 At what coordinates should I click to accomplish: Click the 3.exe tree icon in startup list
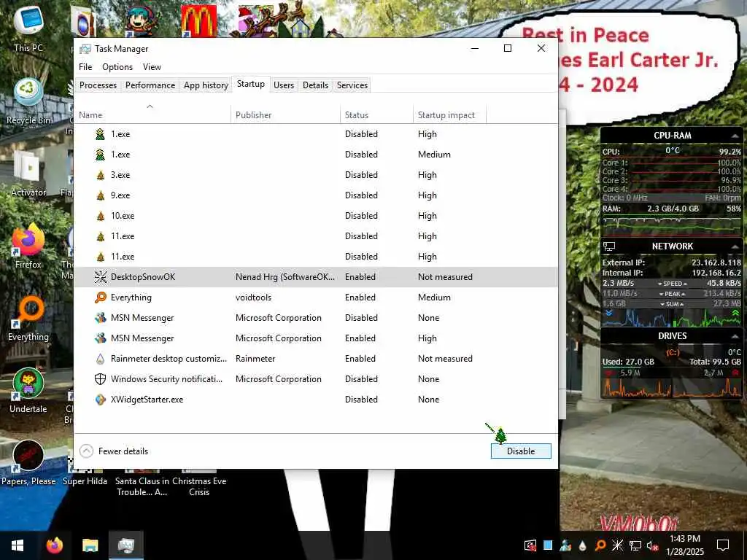coord(100,175)
